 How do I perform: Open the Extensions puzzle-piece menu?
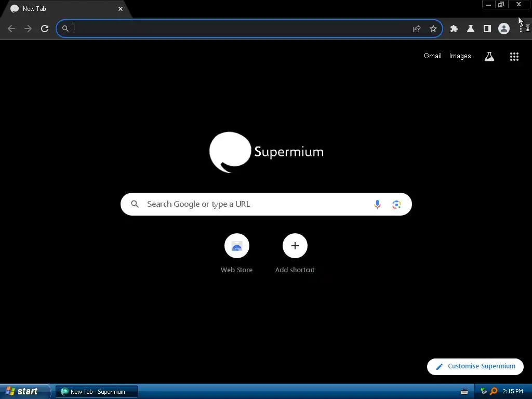[x=454, y=29]
